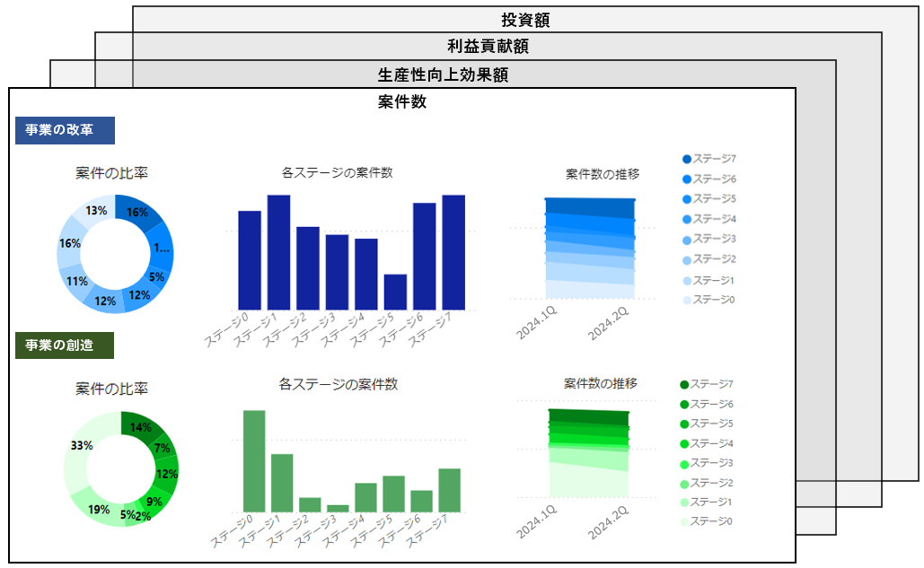Click 2024.1Q label under green trend chart
Image resolution: width=924 pixels, height=568 pixels.
coord(536,522)
